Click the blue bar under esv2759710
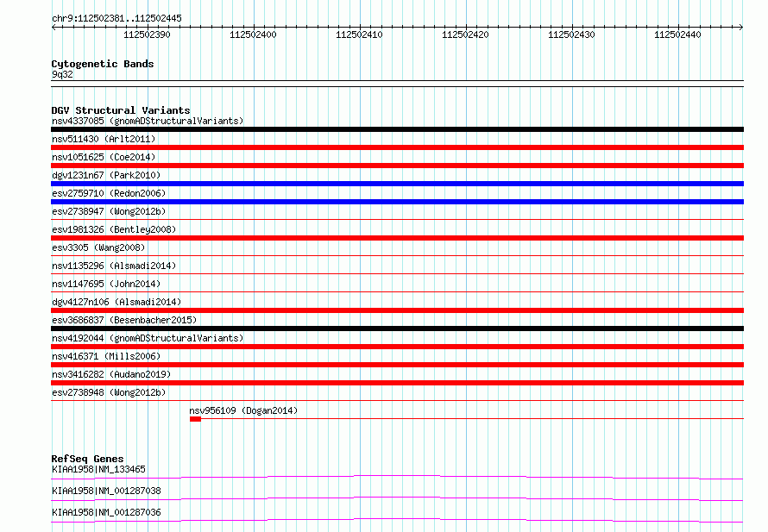 397,202
